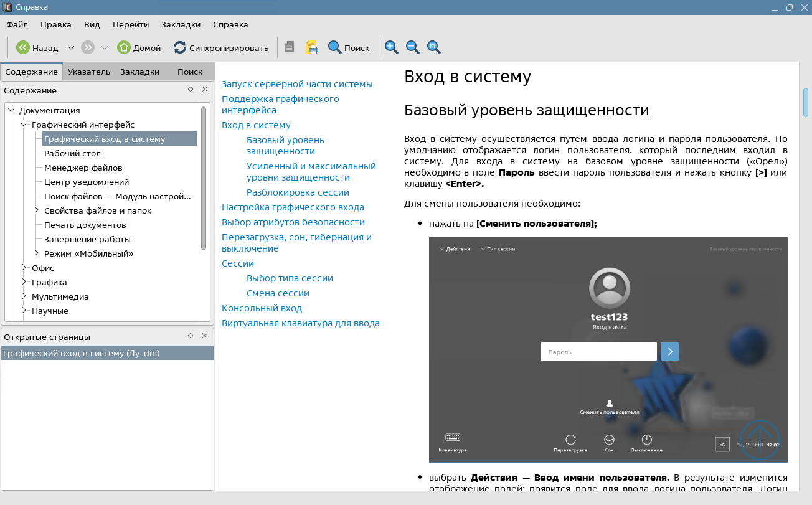Screen dimensions: 812x505
Task: Click Синхронизировать toolbar button
Action: point(221,47)
